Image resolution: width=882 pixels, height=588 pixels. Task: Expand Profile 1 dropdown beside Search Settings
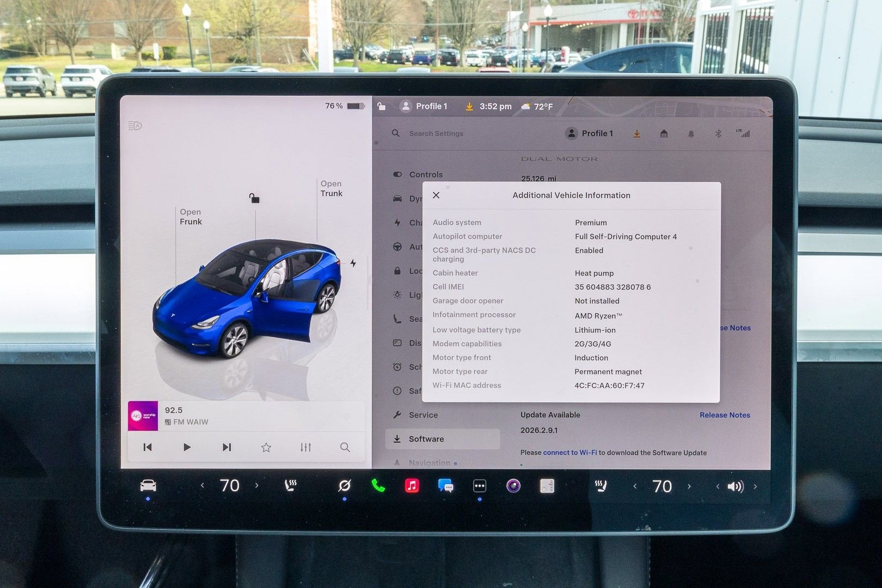point(590,133)
